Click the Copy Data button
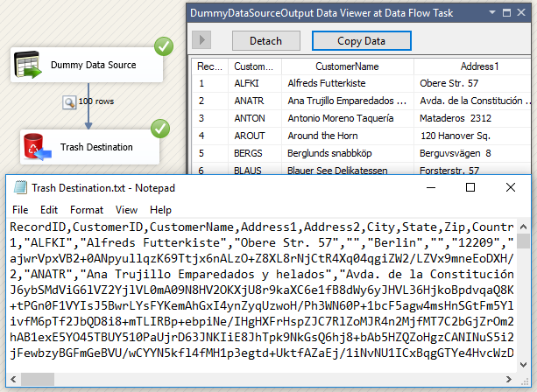The width and height of the screenshot is (537, 392). [x=361, y=41]
